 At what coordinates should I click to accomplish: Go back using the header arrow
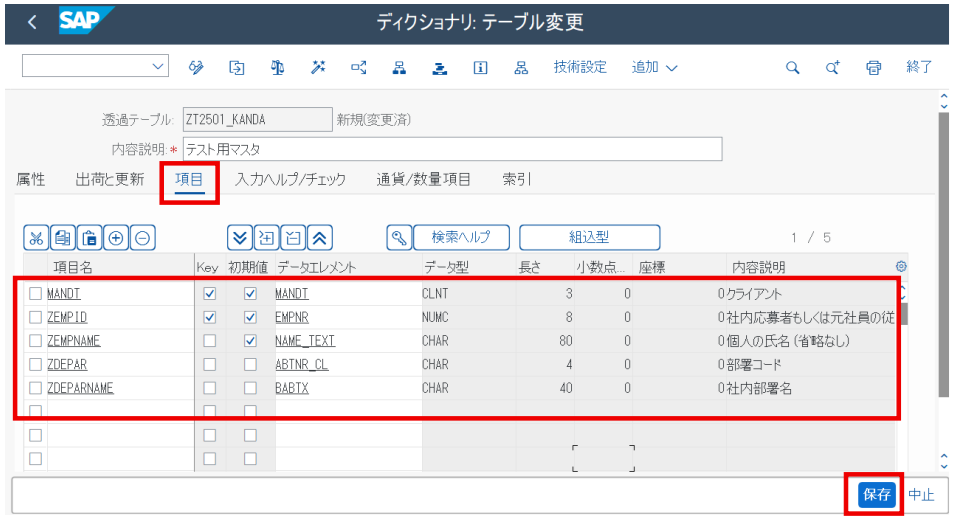tap(32, 23)
